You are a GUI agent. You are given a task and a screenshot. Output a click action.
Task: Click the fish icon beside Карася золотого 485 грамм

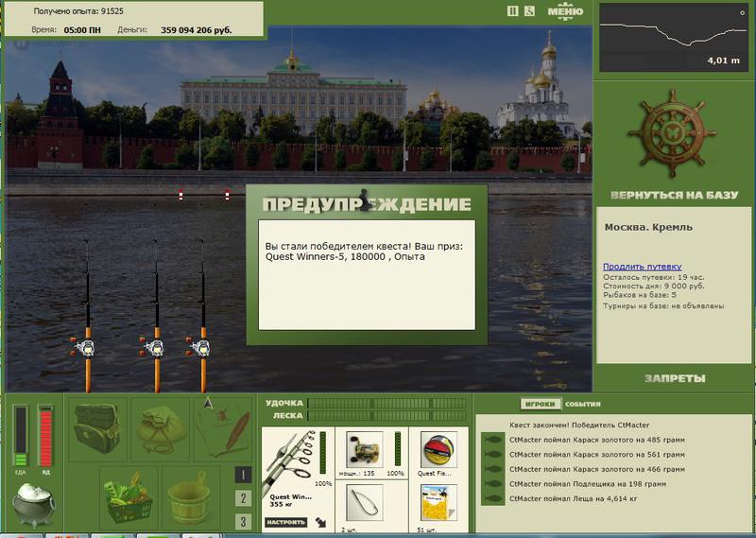click(x=491, y=440)
